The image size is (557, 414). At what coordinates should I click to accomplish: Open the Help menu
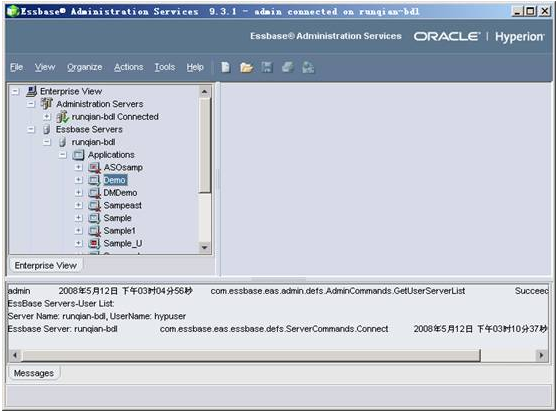pyautogui.click(x=195, y=67)
